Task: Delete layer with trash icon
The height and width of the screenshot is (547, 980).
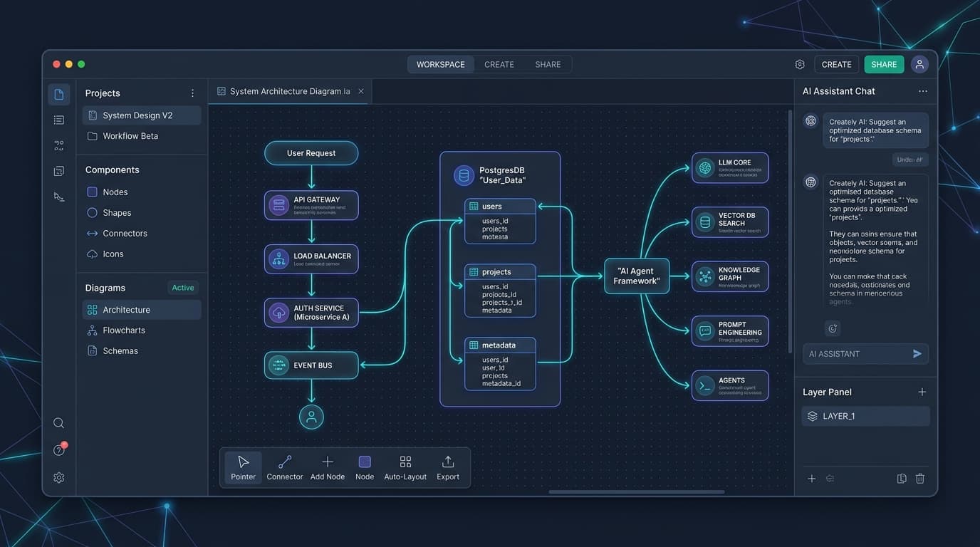Action: click(920, 479)
